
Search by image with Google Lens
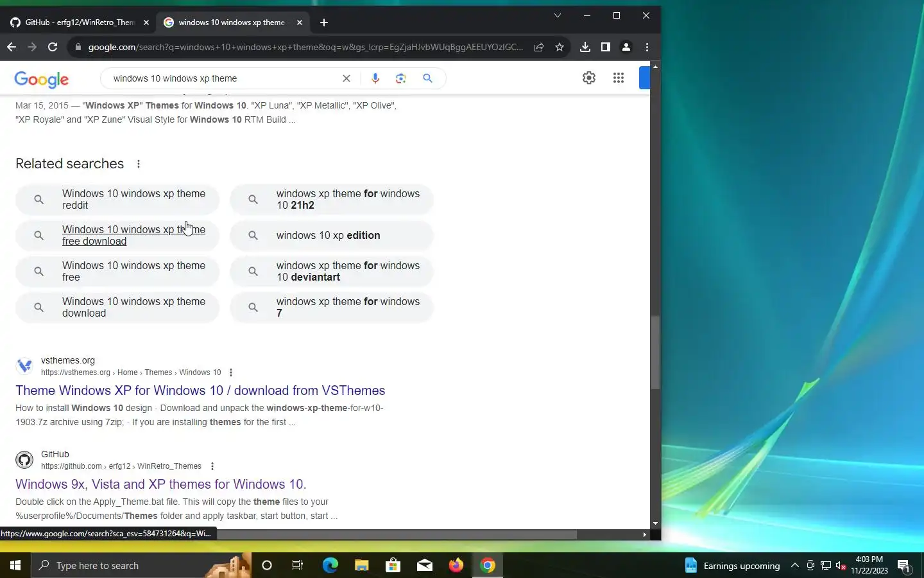coord(401,78)
